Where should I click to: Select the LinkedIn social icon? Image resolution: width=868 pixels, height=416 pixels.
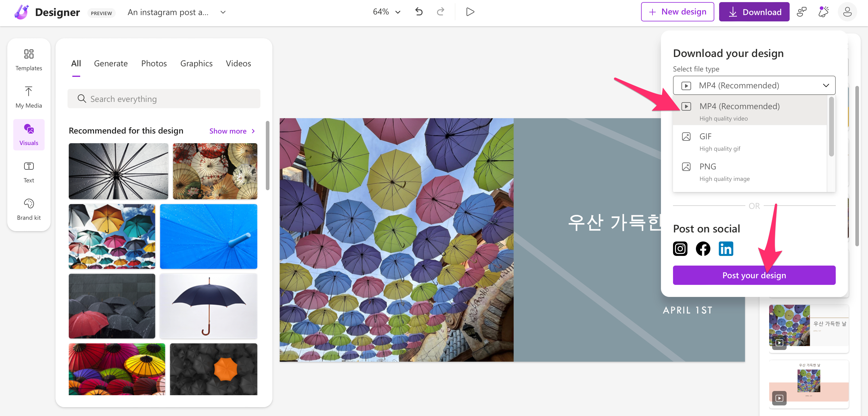tap(725, 249)
